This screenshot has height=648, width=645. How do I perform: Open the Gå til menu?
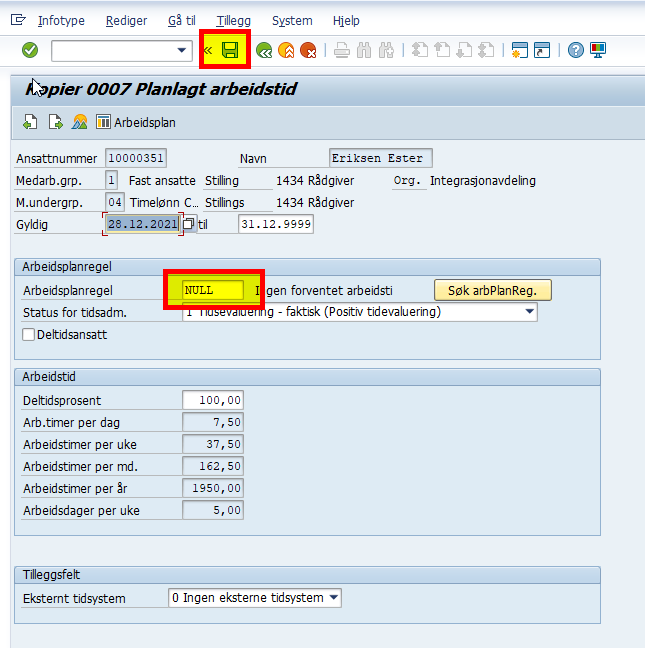182,21
